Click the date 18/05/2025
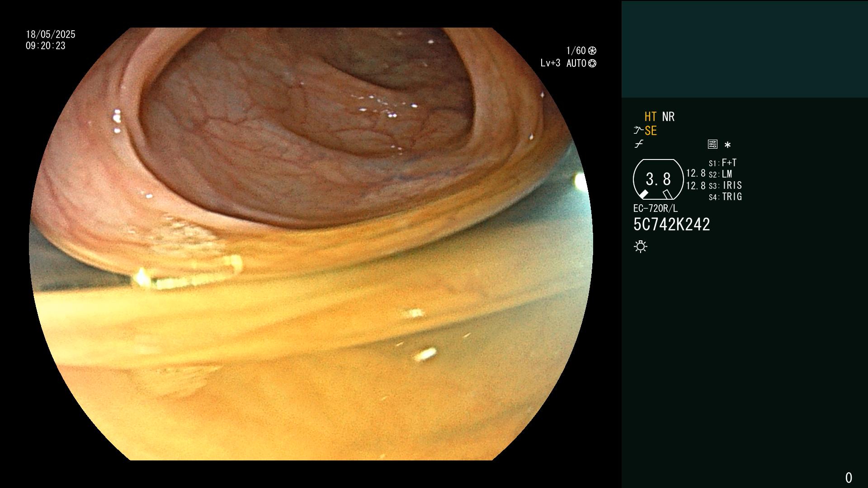The height and width of the screenshot is (488, 868). click(51, 34)
